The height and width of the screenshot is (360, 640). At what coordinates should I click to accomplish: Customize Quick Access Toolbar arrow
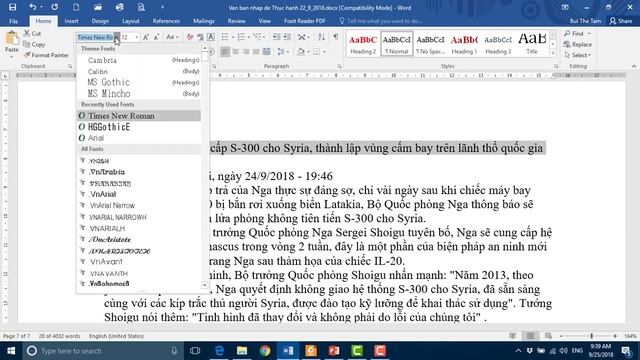click(162, 7)
